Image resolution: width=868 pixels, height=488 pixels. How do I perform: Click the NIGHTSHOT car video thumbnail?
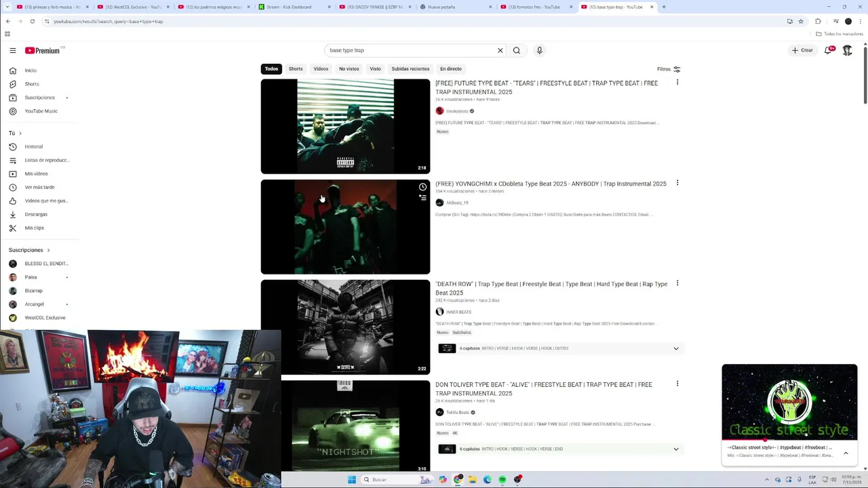[345, 426]
